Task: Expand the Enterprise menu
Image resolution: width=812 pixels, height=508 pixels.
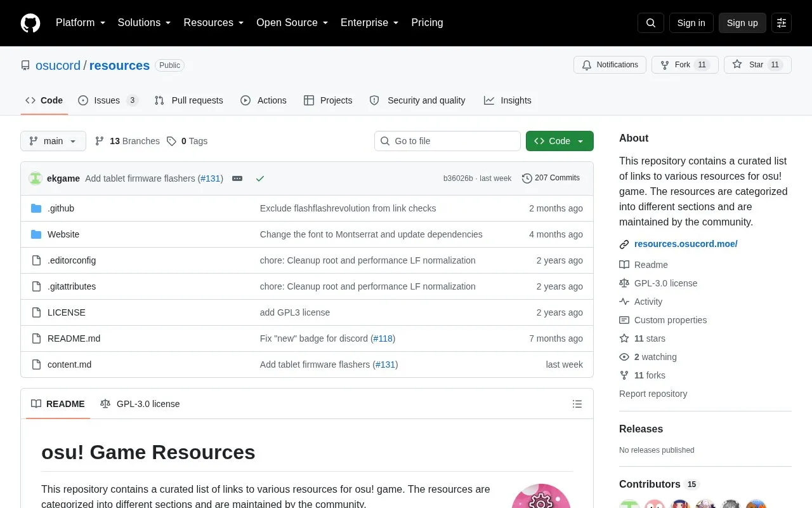Action: pyautogui.click(x=370, y=23)
